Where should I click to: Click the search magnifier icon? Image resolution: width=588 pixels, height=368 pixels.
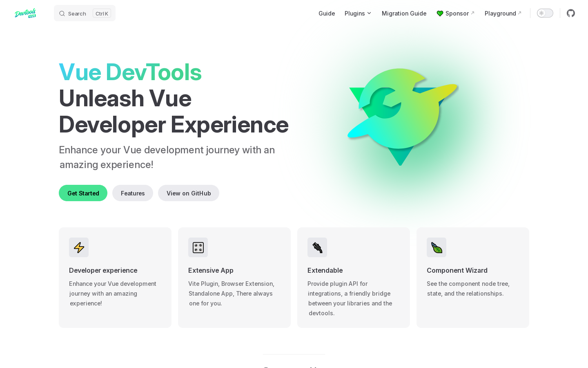[x=62, y=13]
